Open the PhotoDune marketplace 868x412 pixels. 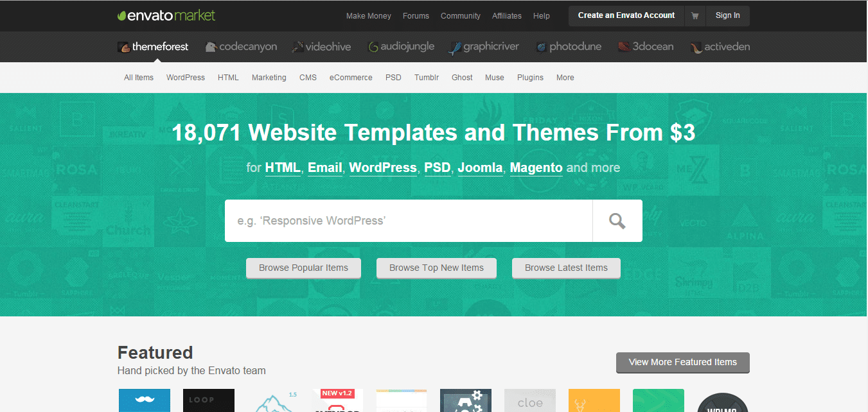click(569, 47)
